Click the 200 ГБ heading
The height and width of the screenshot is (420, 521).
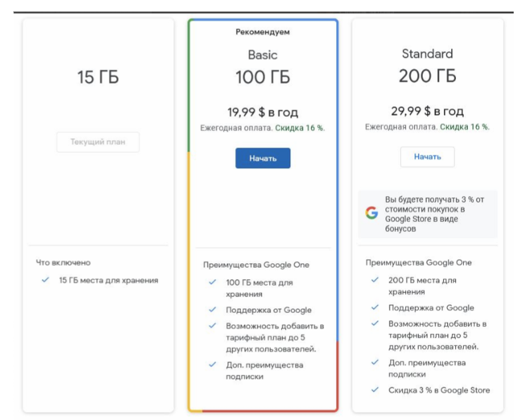(x=427, y=76)
